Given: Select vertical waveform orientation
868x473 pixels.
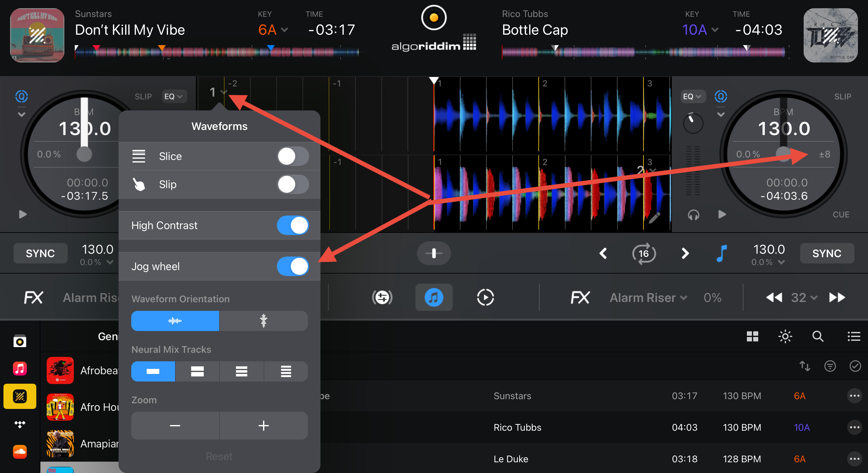Looking at the screenshot, I should pyautogui.click(x=263, y=321).
